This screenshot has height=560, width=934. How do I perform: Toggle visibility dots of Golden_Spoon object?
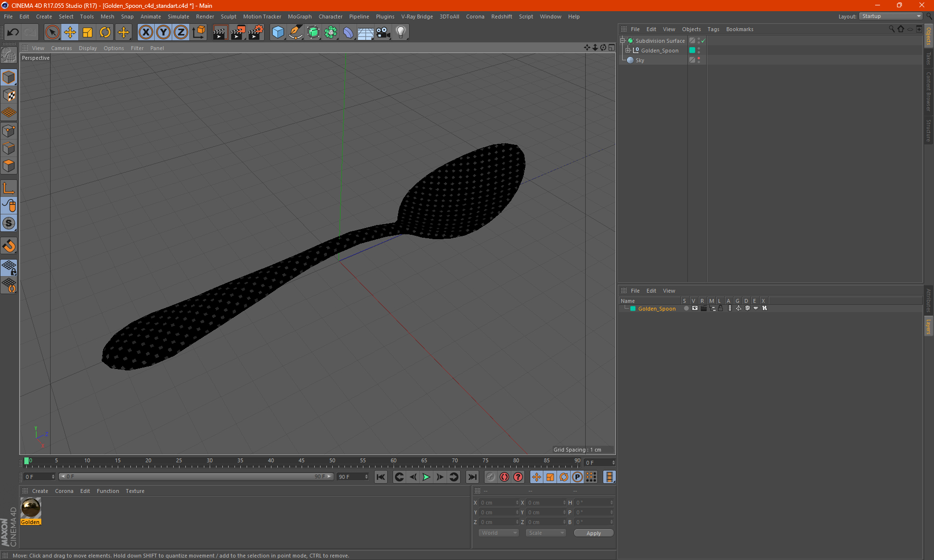click(699, 50)
